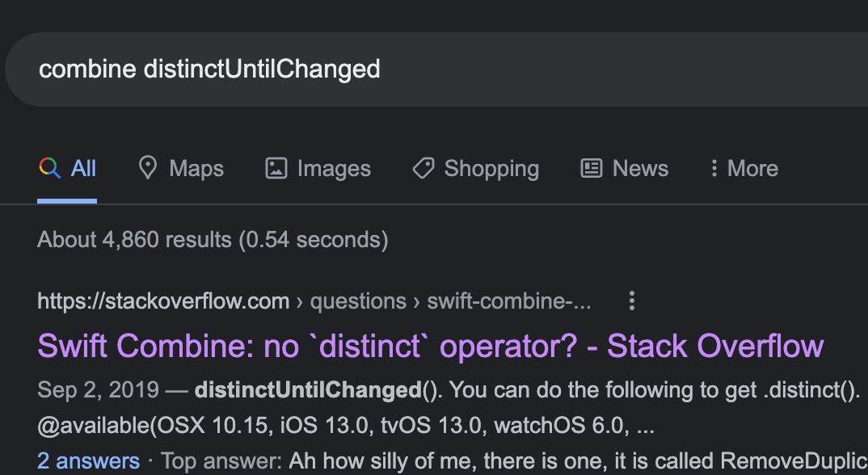Focus the search box containing 'combine distinctUntilChanged'
Image resolution: width=868 pixels, height=475 pixels.
[436, 69]
